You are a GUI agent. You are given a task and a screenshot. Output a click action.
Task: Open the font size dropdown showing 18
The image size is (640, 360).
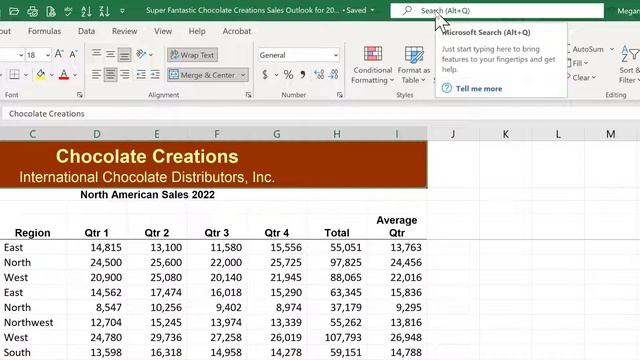[48, 55]
